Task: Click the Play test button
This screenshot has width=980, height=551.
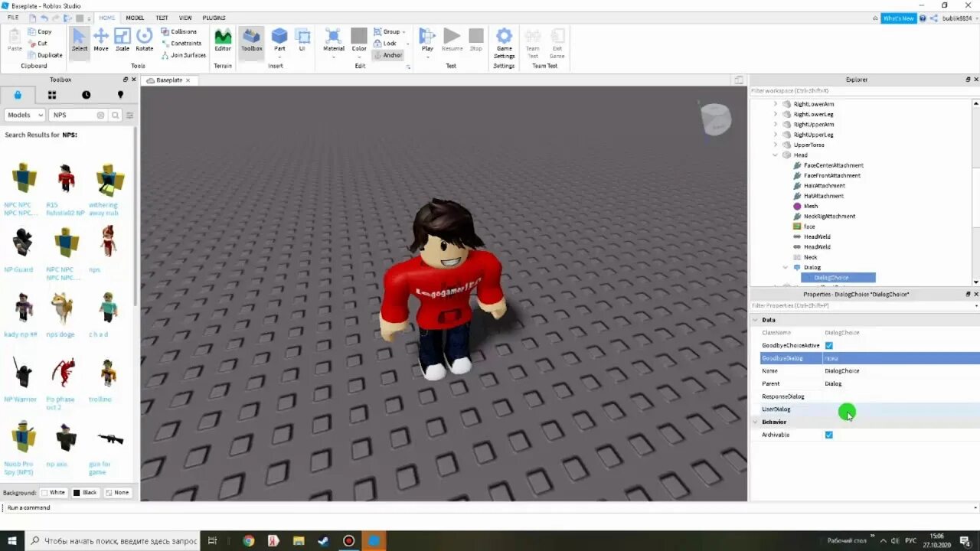Action: click(x=427, y=41)
